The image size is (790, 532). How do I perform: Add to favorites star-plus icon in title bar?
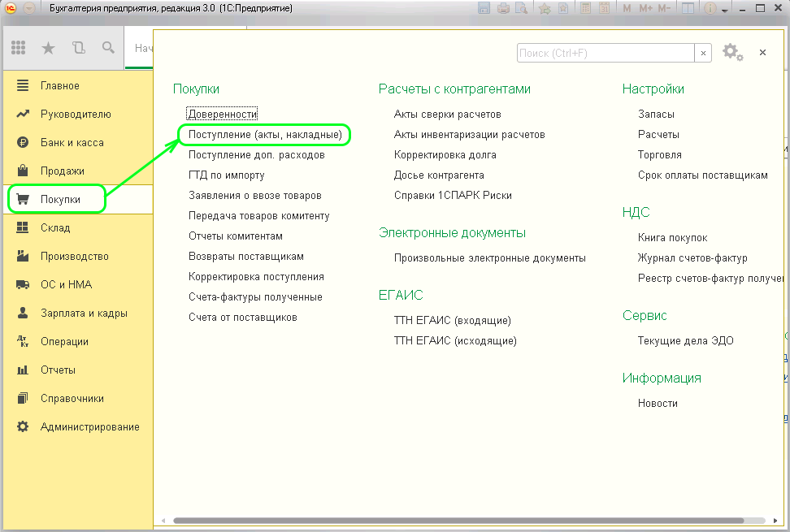point(545,8)
